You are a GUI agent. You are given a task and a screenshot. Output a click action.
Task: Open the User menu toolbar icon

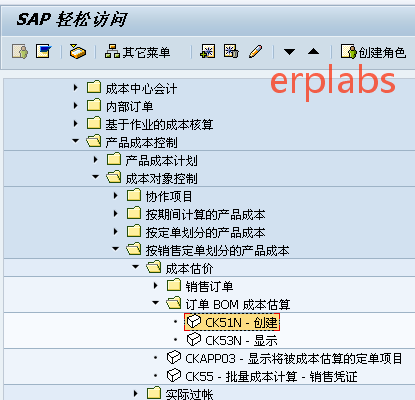20,52
